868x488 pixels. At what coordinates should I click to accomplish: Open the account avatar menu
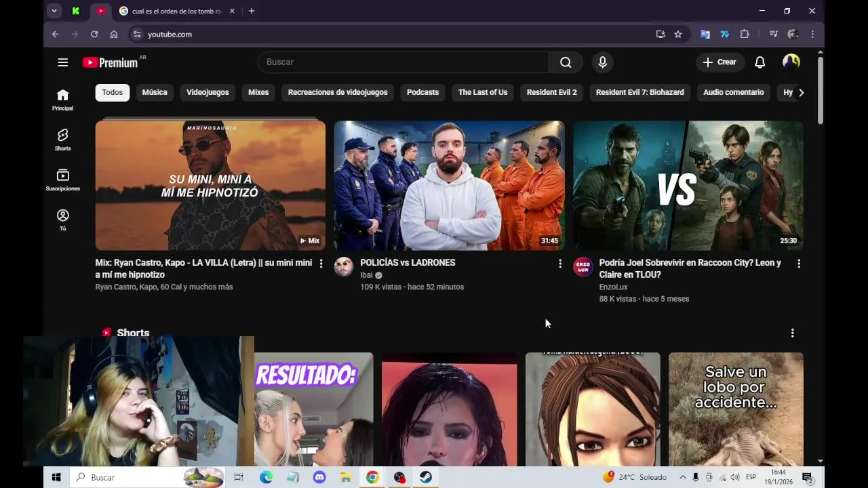point(791,62)
